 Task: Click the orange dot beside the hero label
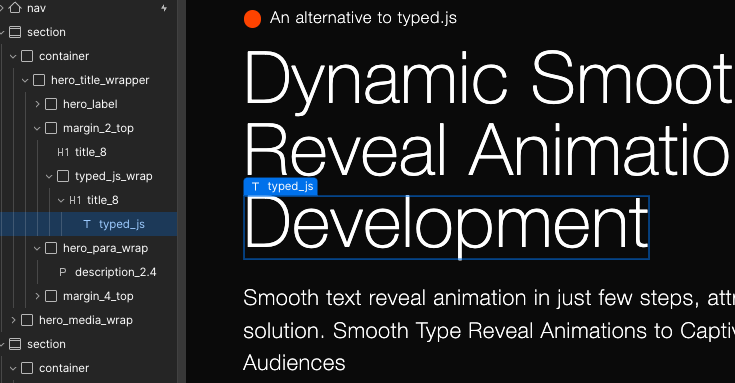pos(252,19)
